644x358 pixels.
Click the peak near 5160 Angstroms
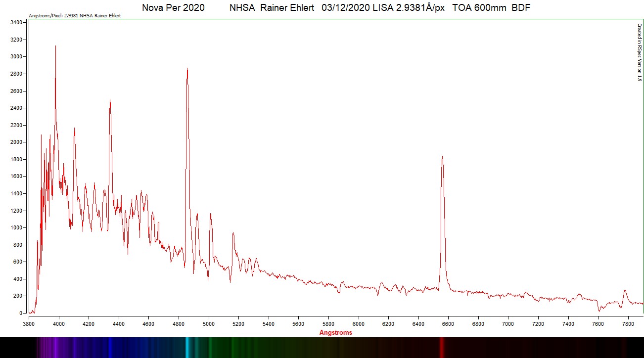click(x=233, y=233)
